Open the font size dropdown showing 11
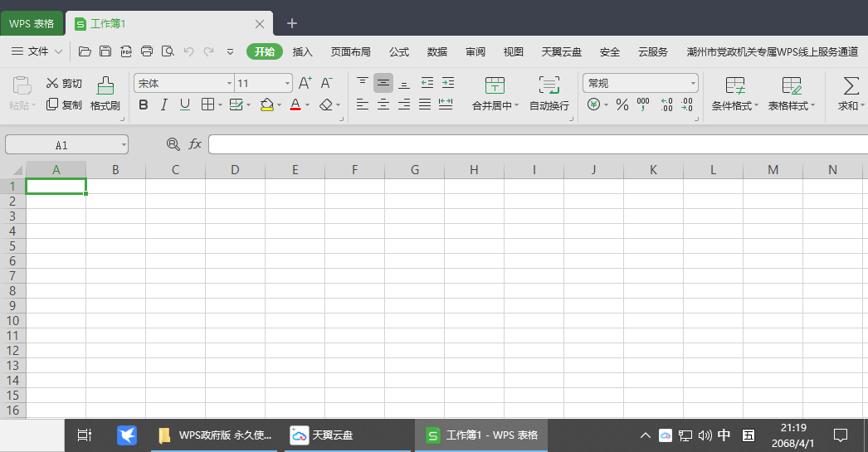Viewport: 868px width, 452px height. coord(287,84)
